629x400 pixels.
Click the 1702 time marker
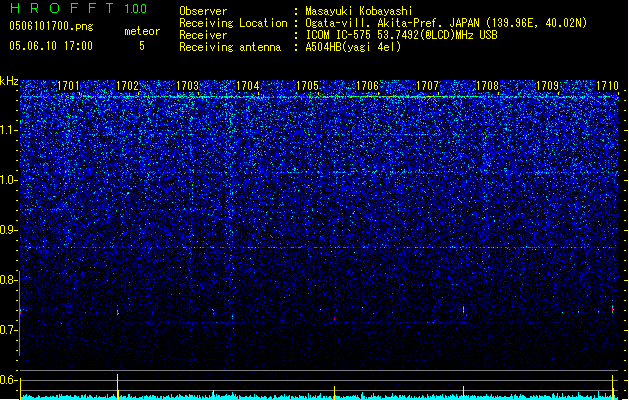pyautogui.click(x=128, y=86)
